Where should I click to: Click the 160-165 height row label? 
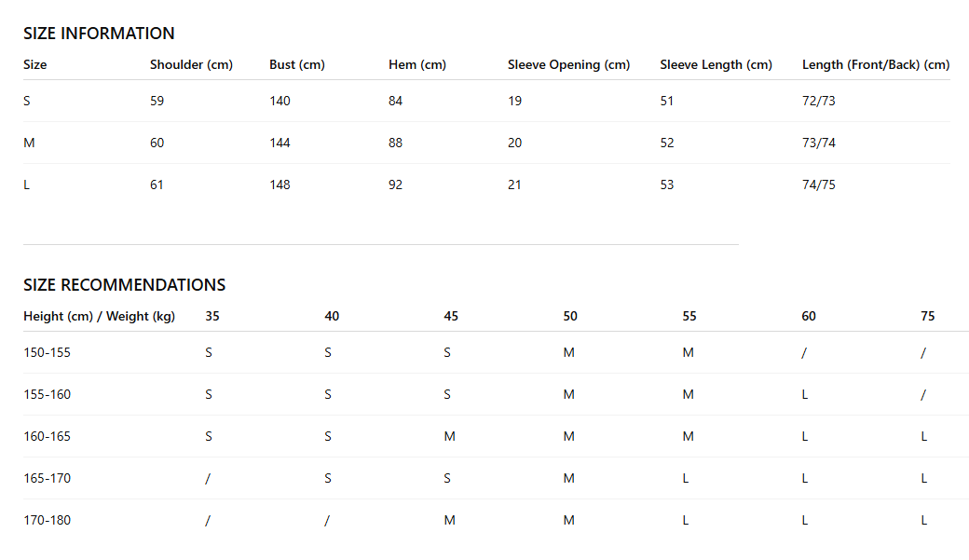click(47, 436)
